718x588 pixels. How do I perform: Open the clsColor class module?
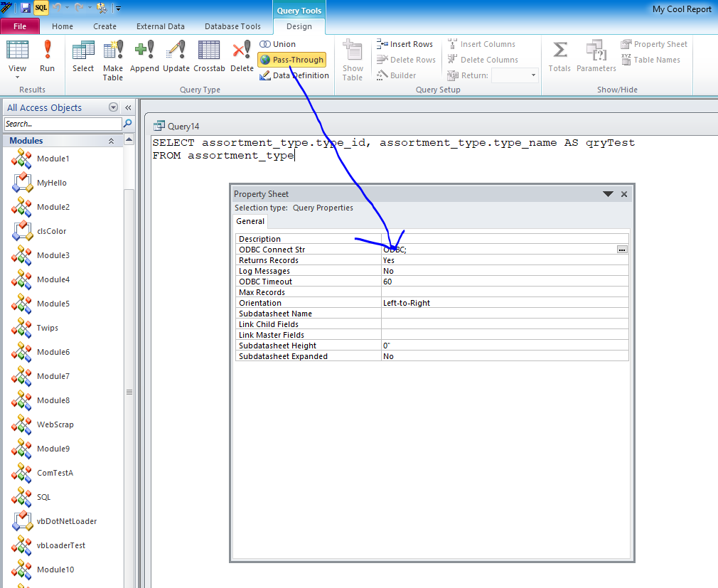click(51, 231)
